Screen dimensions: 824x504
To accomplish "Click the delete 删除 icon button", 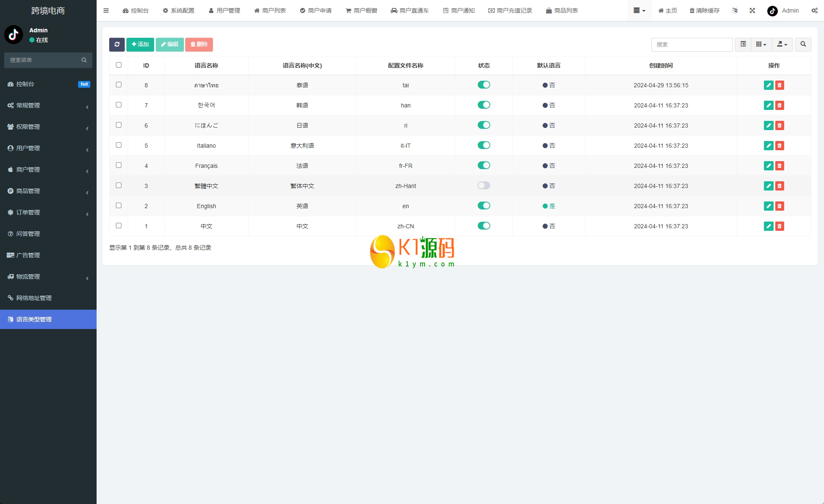I will pos(199,44).
